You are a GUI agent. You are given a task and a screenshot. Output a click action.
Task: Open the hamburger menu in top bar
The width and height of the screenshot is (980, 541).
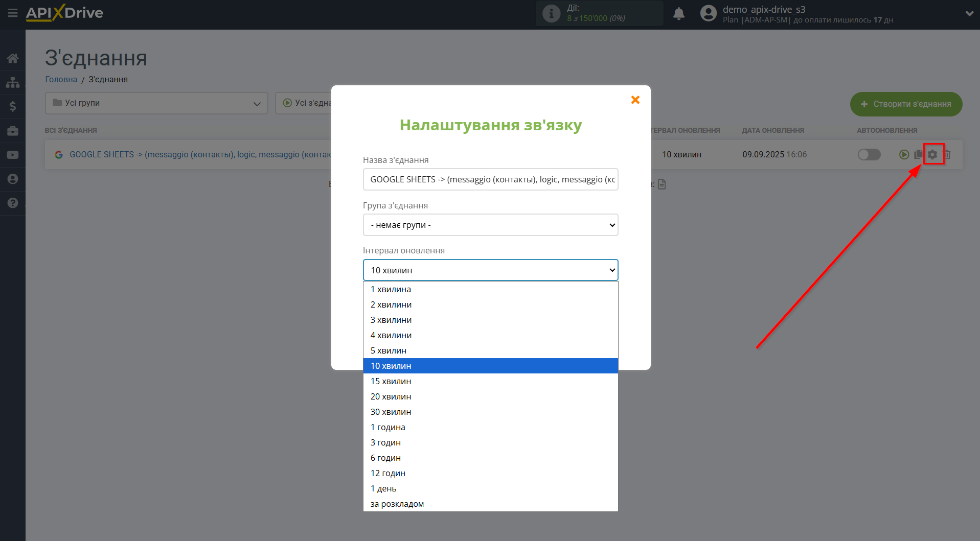point(12,13)
